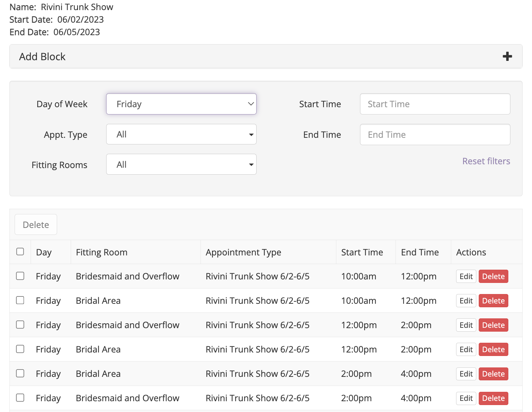The height and width of the screenshot is (412, 532).
Task: Click the Add Block panel title
Action: [42, 56]
